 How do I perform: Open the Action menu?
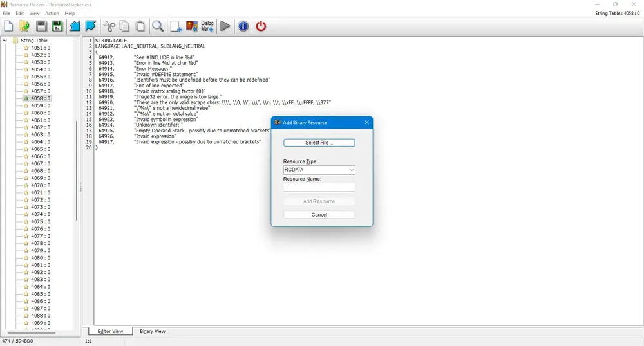tap(52, 13)
